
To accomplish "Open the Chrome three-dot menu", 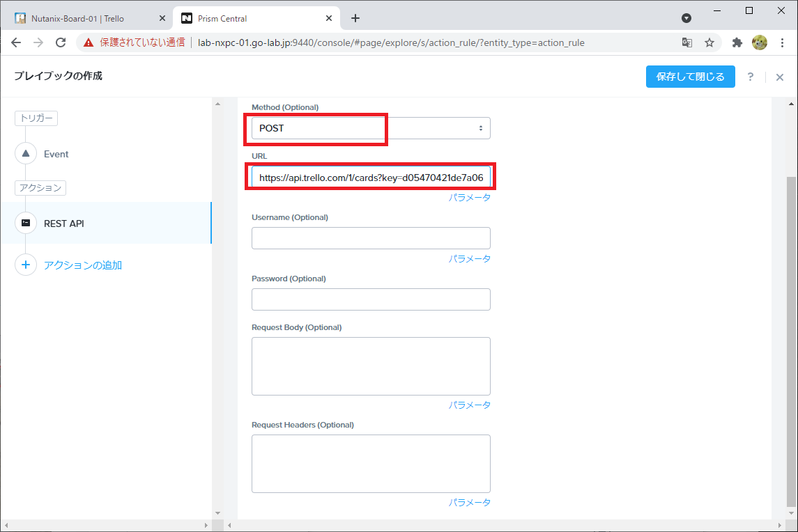I will [782, 42].
